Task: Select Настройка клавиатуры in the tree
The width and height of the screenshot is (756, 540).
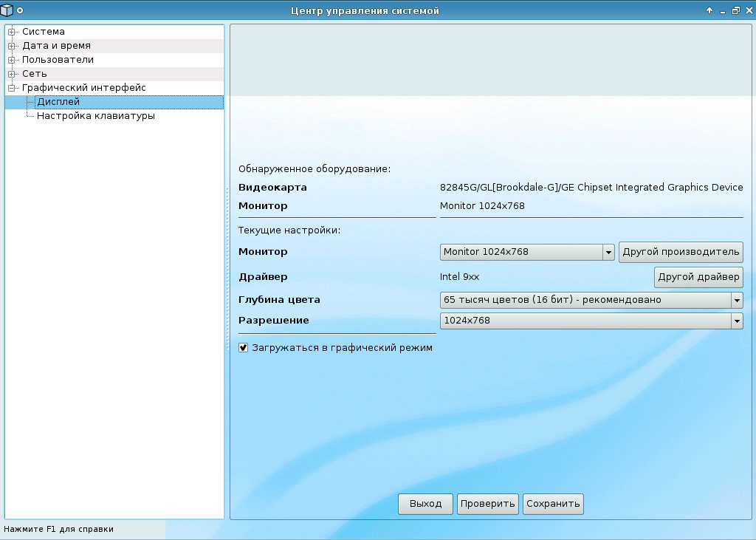Action: click(x=96, y=116)
